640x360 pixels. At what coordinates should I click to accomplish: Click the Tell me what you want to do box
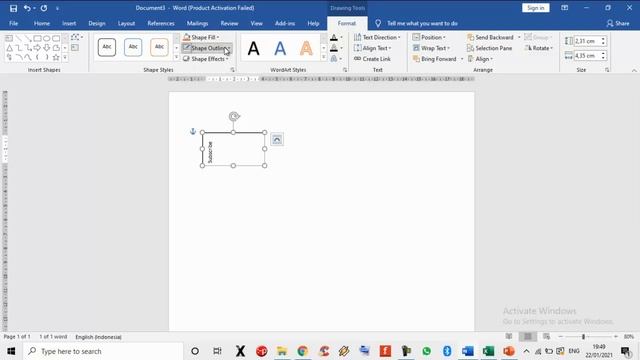click(422, 24)
